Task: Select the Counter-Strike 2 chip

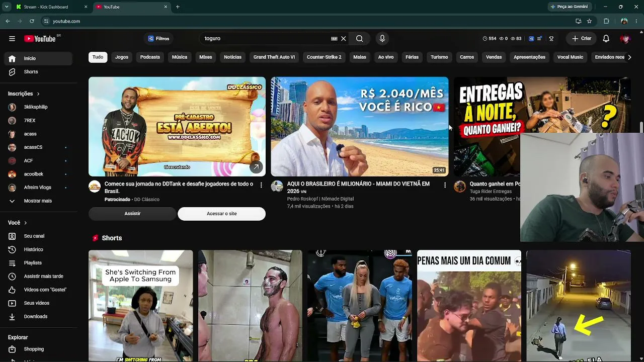Action: click(324, 57)
